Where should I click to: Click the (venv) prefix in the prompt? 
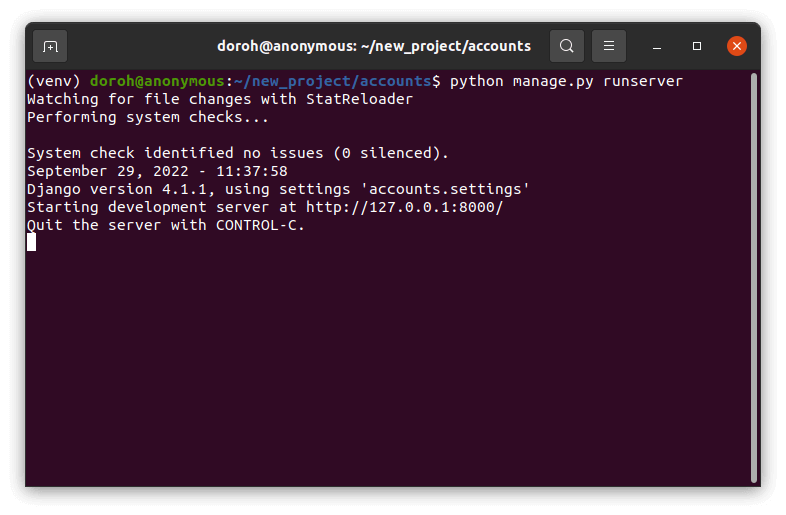click(53, 81)
